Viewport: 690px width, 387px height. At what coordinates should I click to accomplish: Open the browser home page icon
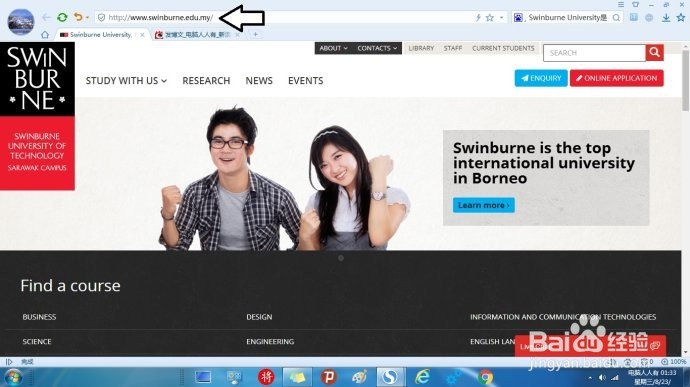click(45, 34)
